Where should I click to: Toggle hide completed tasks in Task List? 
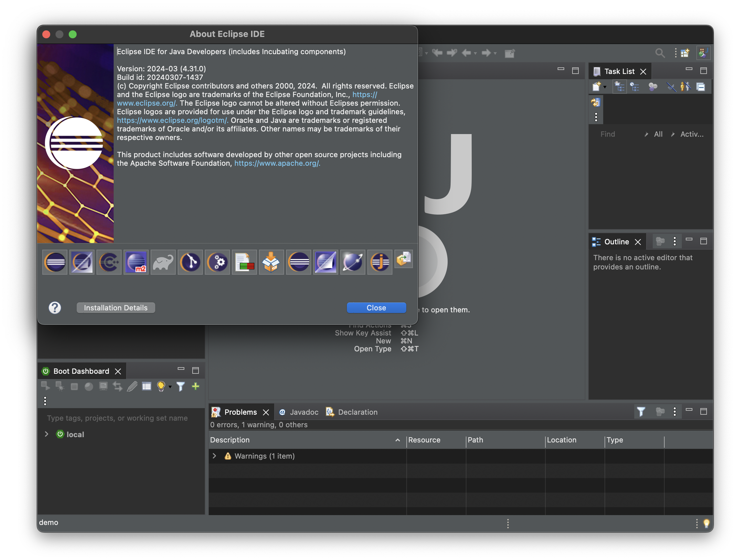pos(671,87)
